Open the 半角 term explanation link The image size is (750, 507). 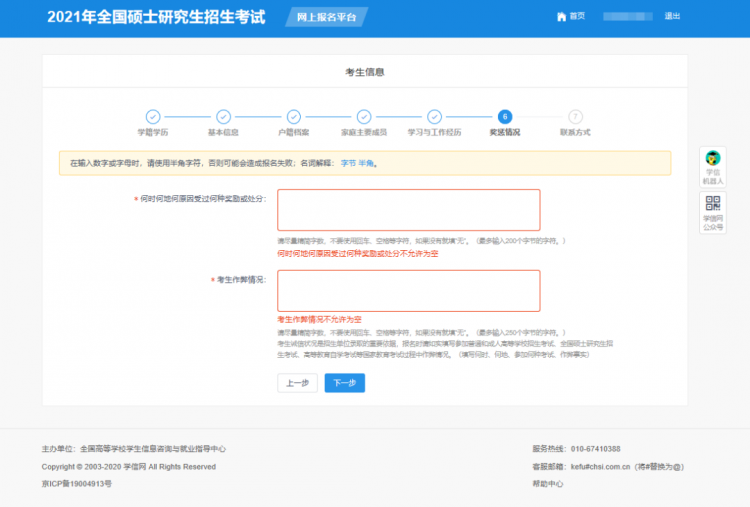[367, 163]
